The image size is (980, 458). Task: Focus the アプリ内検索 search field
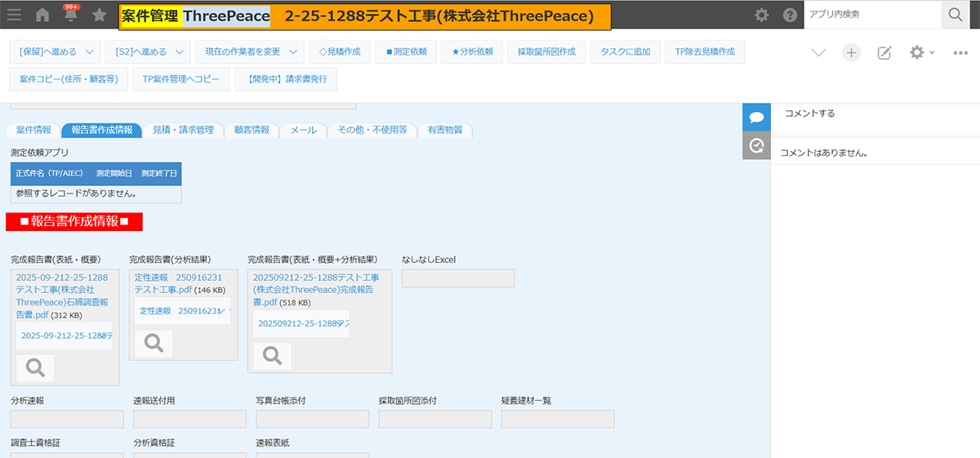871,14
